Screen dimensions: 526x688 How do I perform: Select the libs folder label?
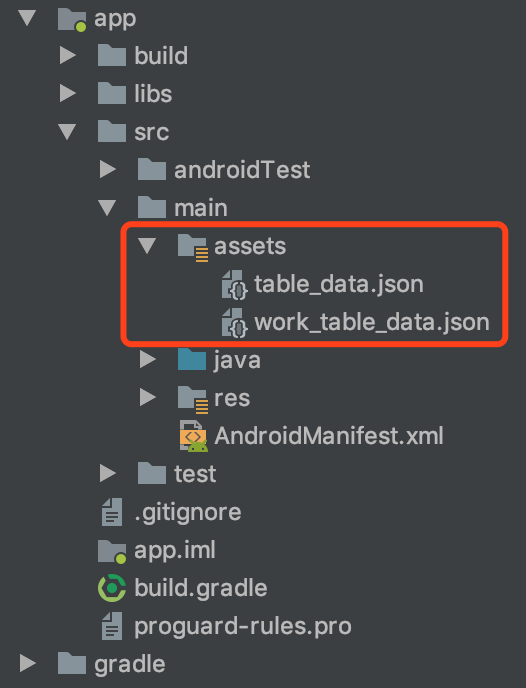pyautogui.click(x=153, y=94)
